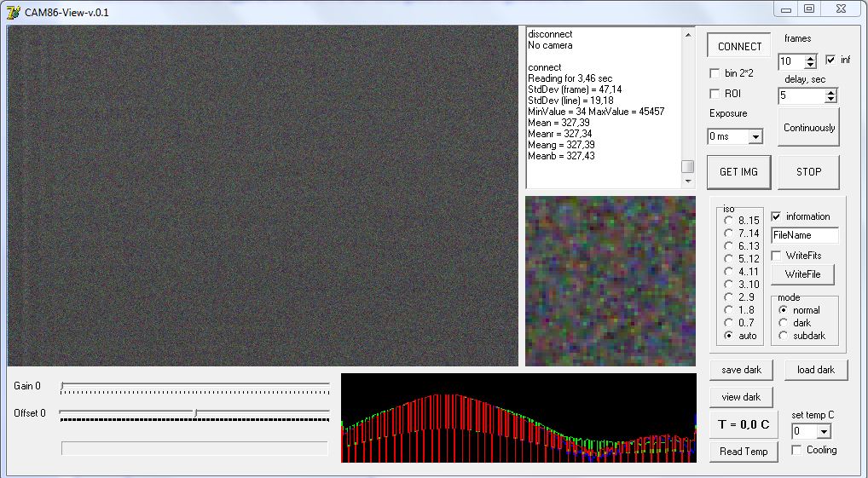The height and width of the screenshot is (478, 868).
Task: Enable the ROI checkbox
Action: pyautogui.click(x=715, y=94)
